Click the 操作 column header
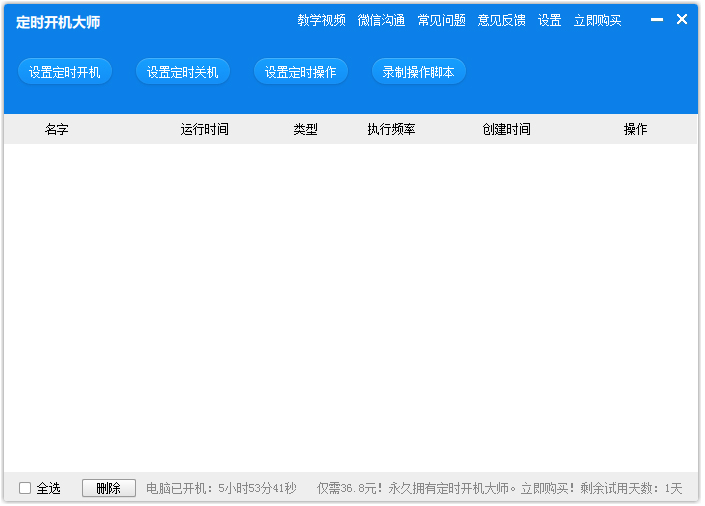Image resolution: width=705 pixels, height=506 pixels. pyautogui.click(x=635, y=130)
